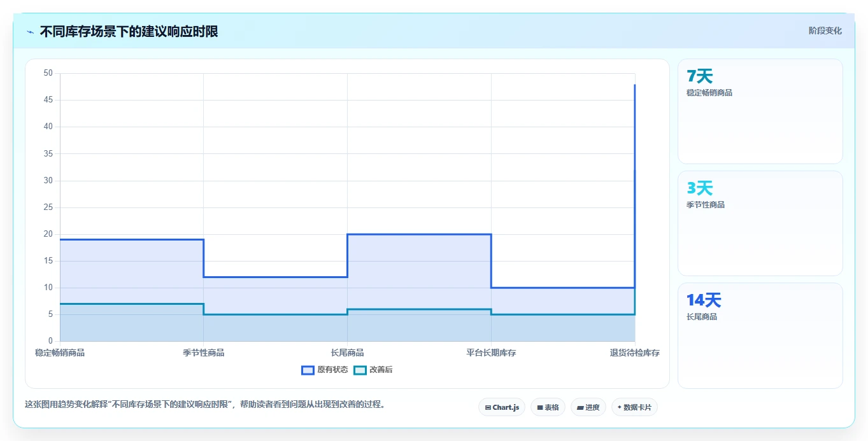The height and width of the screenshot is (441, 868).
Task: Click the 数据卡片 tag button
Action: 634,407
